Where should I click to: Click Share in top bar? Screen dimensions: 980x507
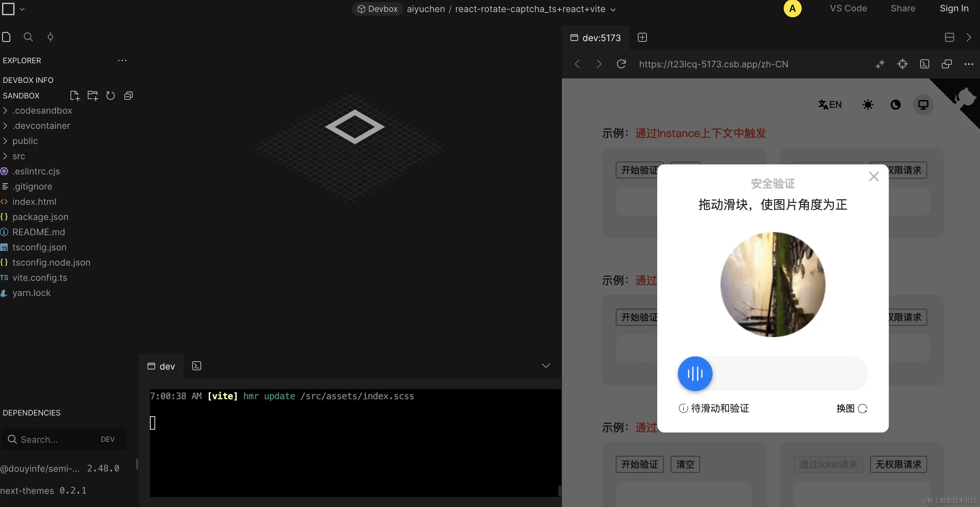coord(903,8)
